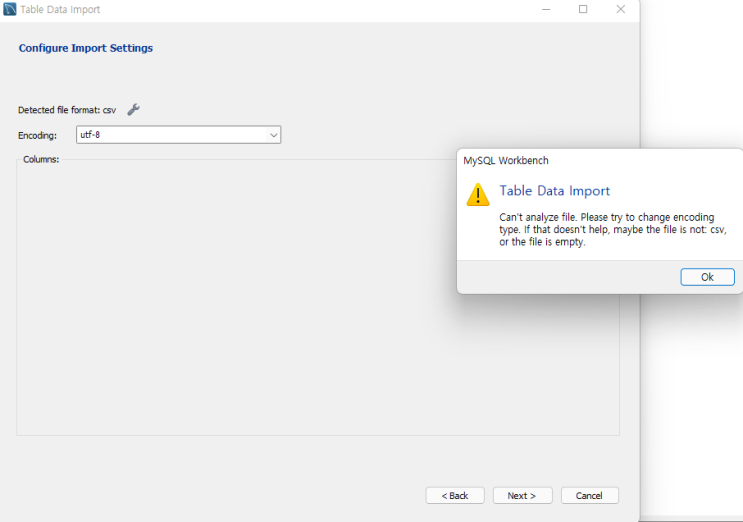The height and width of the screenshot is (522, 743).
Task: Cancel the import wizard
Action: [x=589, y=496]
